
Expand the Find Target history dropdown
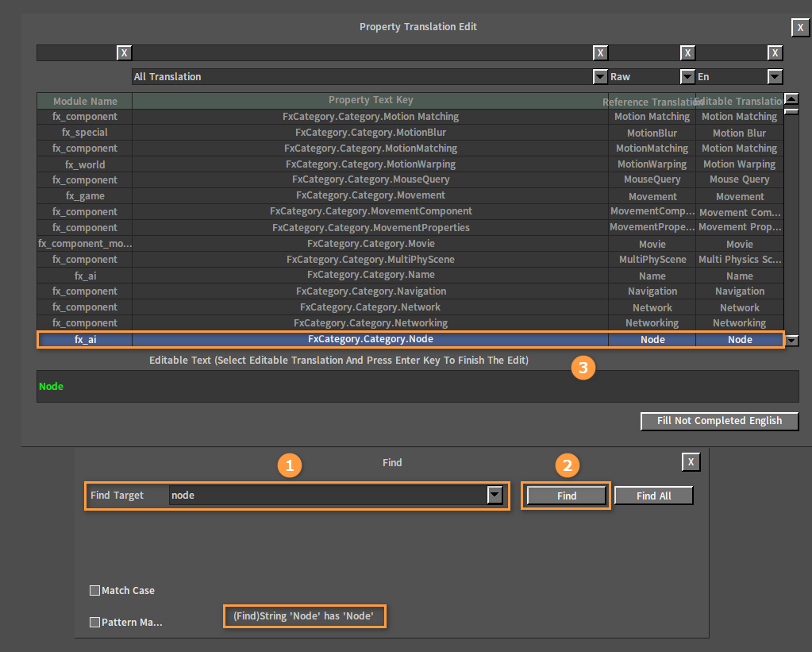tap(495, 496)
